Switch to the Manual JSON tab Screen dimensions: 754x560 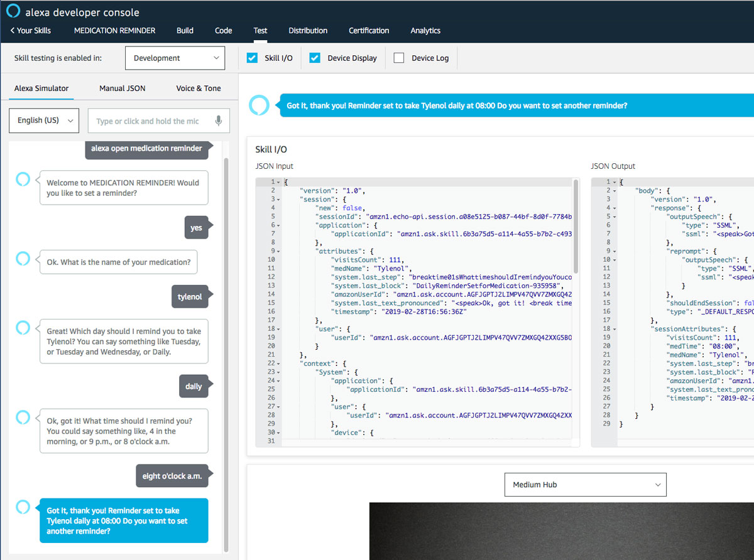pos(122,88)
